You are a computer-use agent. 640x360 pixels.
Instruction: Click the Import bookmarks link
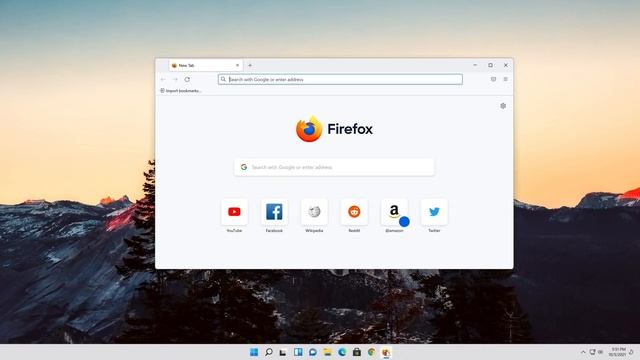coord(180,91)
